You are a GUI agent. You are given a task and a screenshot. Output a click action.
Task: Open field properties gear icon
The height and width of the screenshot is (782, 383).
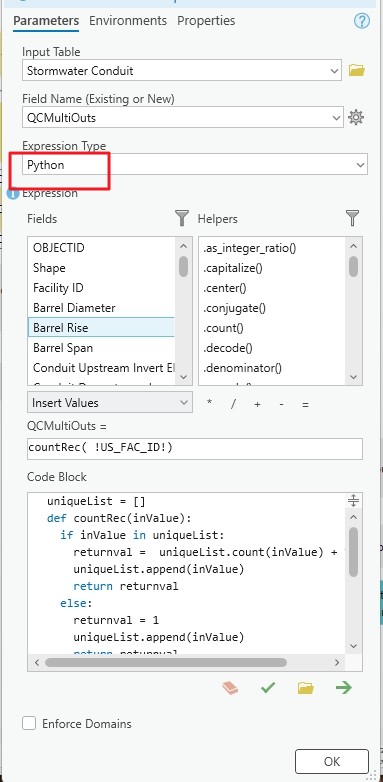pyautogui.click(x=356, y=117)
